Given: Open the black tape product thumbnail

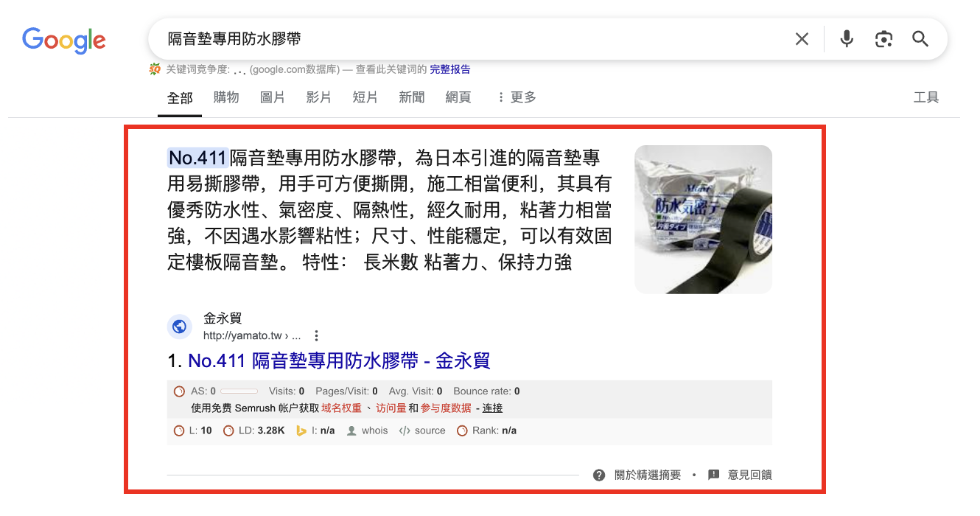Looking at the screenshot, I should click(x=703, y=219).
